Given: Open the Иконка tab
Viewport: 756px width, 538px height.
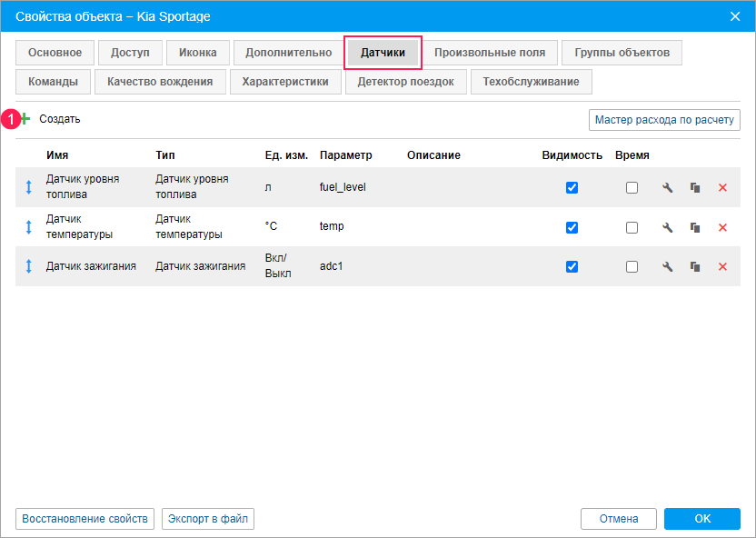Looking at the screenshot, I should [198, 53].
